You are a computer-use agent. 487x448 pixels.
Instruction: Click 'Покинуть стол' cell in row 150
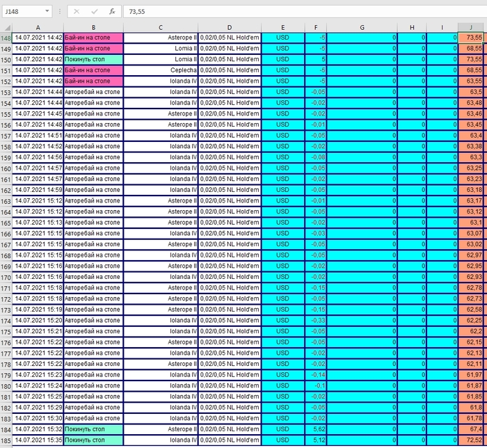click(x=93, y=59)
